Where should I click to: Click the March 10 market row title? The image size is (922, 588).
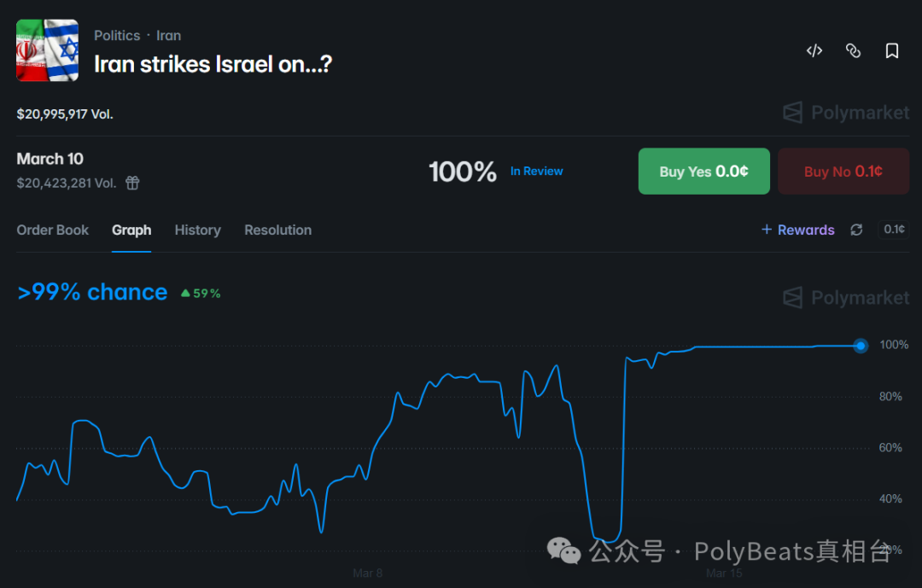point(50,159)
